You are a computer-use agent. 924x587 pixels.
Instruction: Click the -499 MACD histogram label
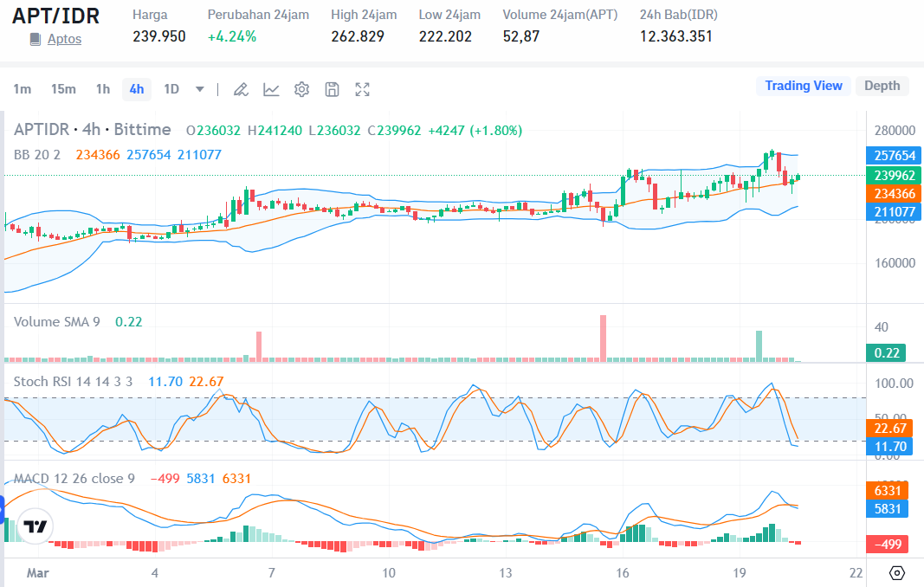[887, 544]
